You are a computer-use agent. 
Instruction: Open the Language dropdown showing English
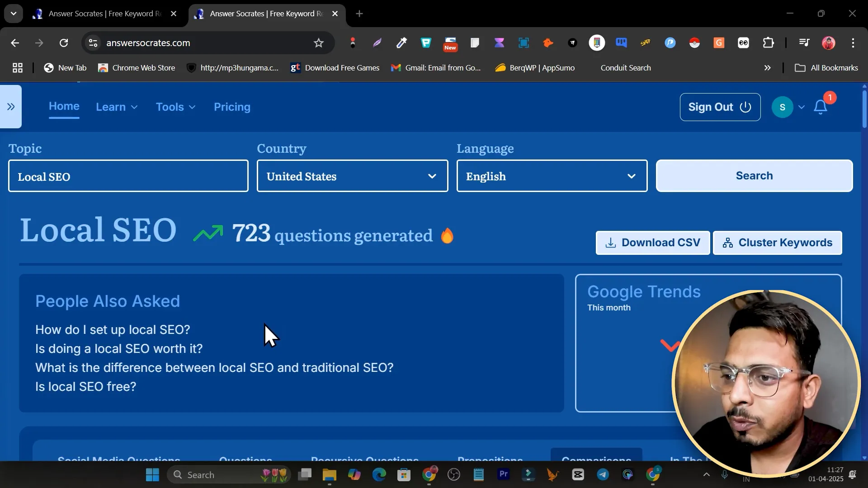[552, 176]
